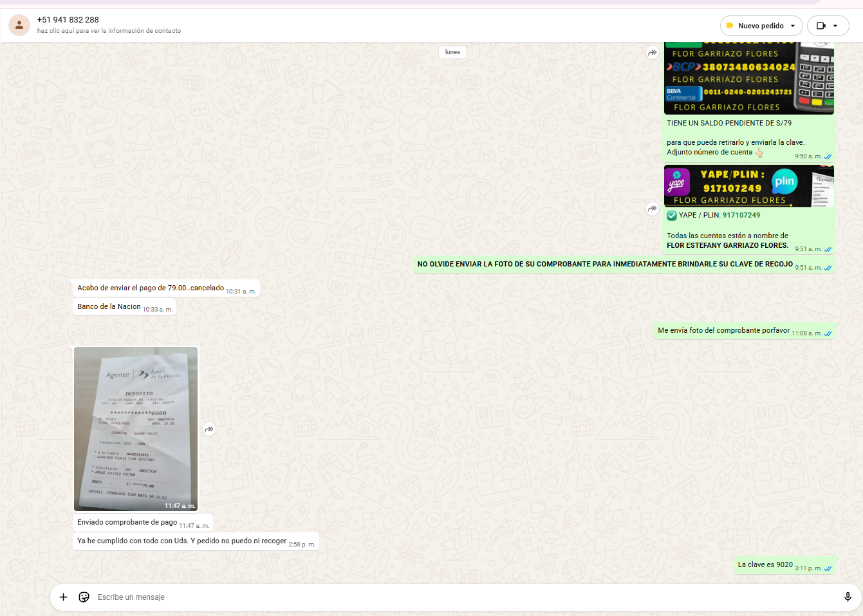The height and width of the screenshot is (616, 863).
Task: Click the Nuevo pedido label text
Action: coord(761,26)
